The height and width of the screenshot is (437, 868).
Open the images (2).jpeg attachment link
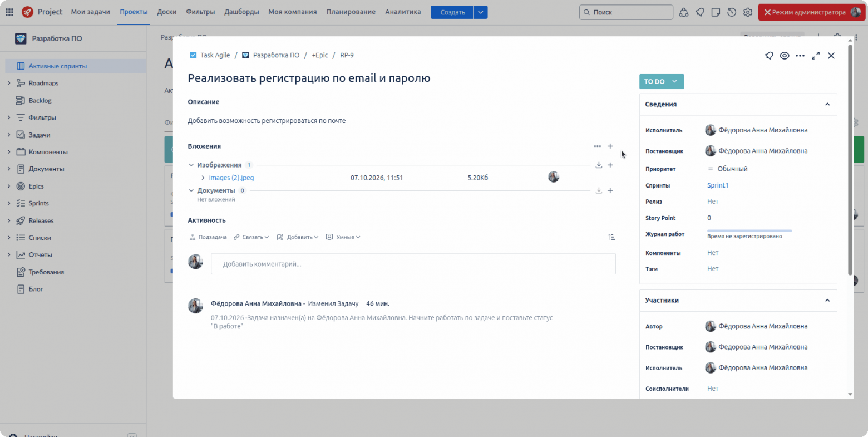point(231,178)
